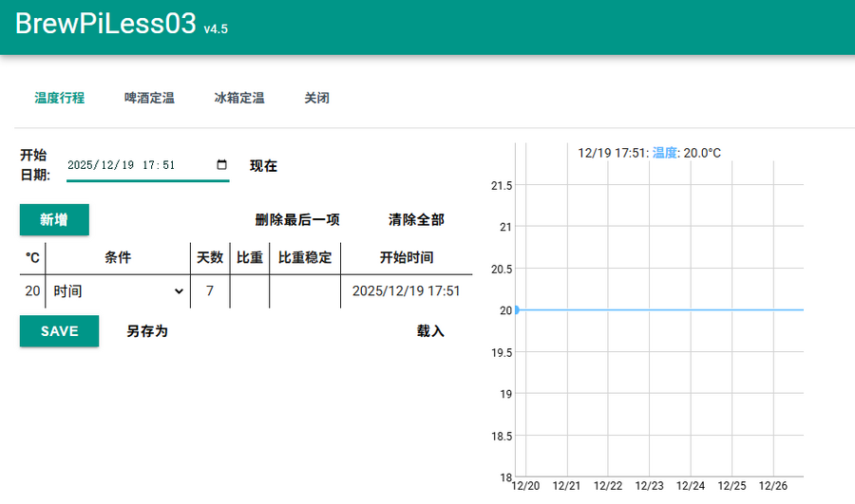855x504 pixels.
Task: Click the BrewPiLess03 title in header
Action: point(105,25)
